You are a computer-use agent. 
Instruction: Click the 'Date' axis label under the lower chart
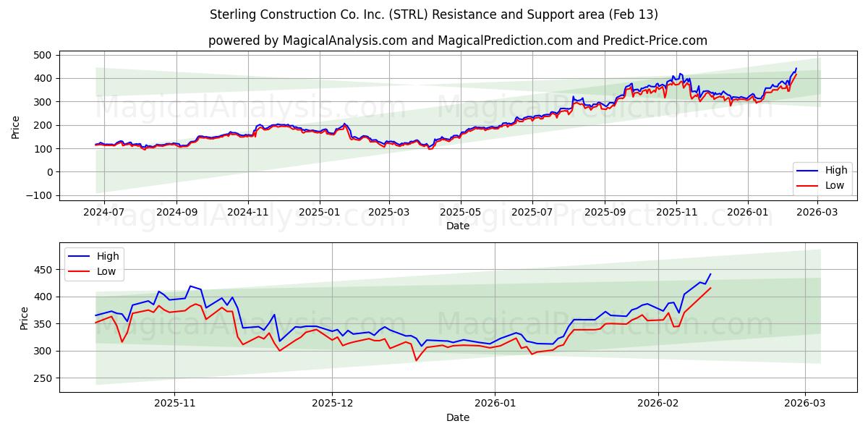point(458,418)
